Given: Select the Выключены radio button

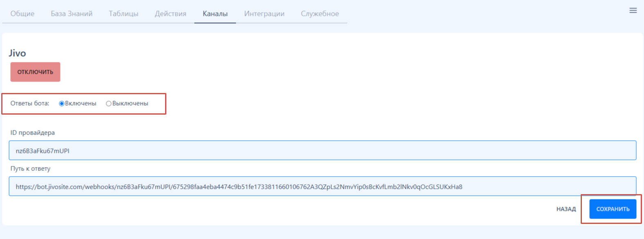Looking at the screenshot, I should pos(109,104).
